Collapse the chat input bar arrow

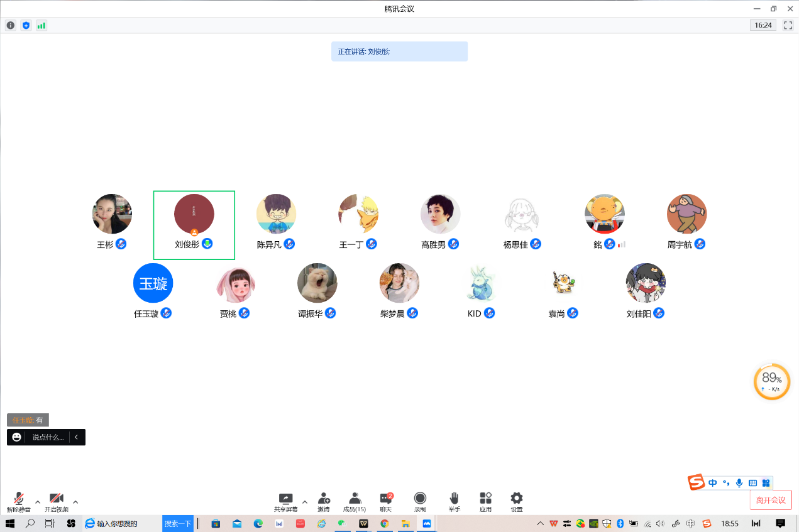[x=76, y=437]
